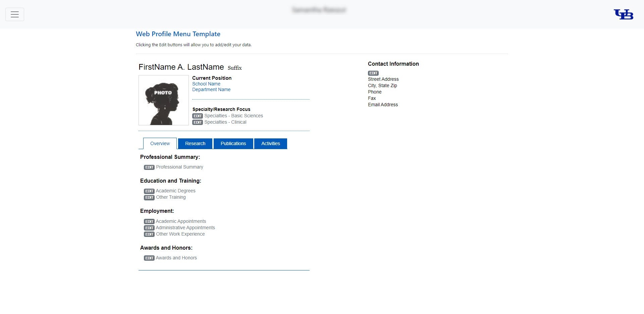This screenshot has width=644, height=314.
Task: Click EDIT icon under Contact Information
Action: [x=373, y=73]
